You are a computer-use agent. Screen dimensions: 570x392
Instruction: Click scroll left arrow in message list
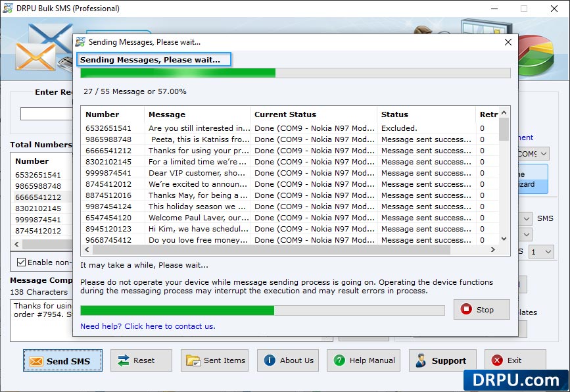pyautogui.click(x=87, y=249)
